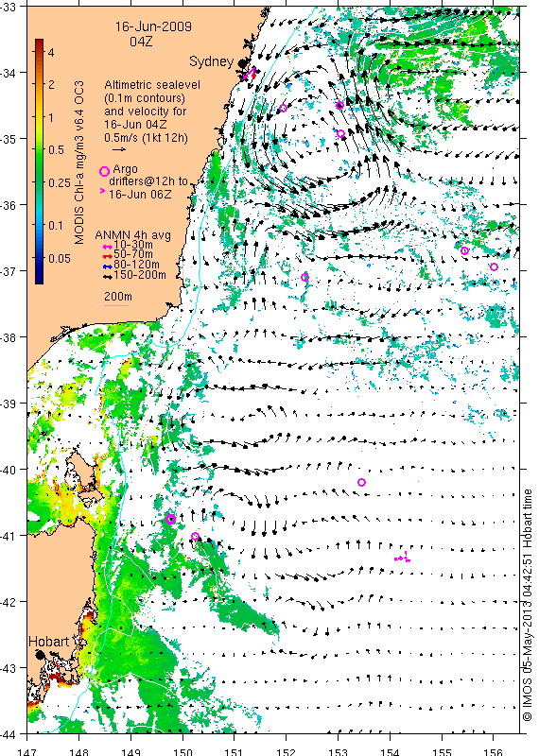Click the red ANMN arrow beside Sydney
This screenshot has height=756, width=539.
[253, 75]
